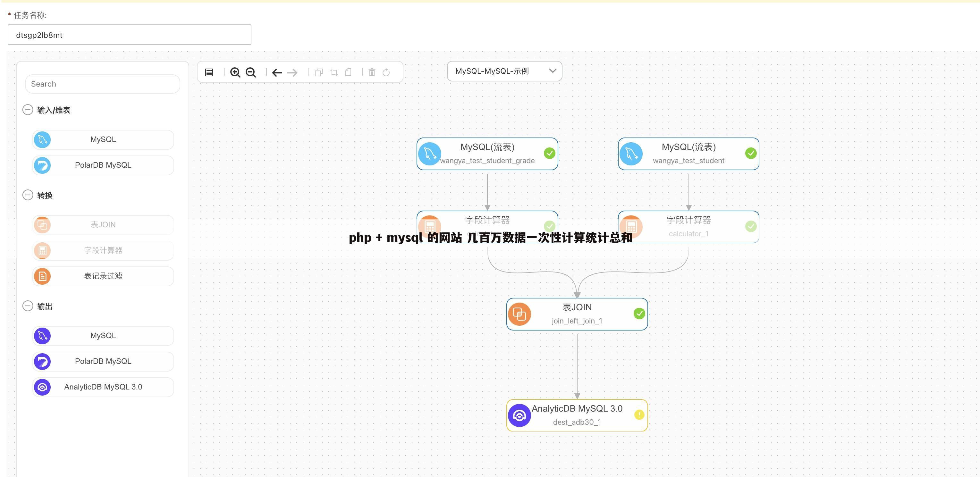Click green check on 表JOIN node
Viewport: 980px width, 477px height.
pyautogui.click(x=639, y=314)
